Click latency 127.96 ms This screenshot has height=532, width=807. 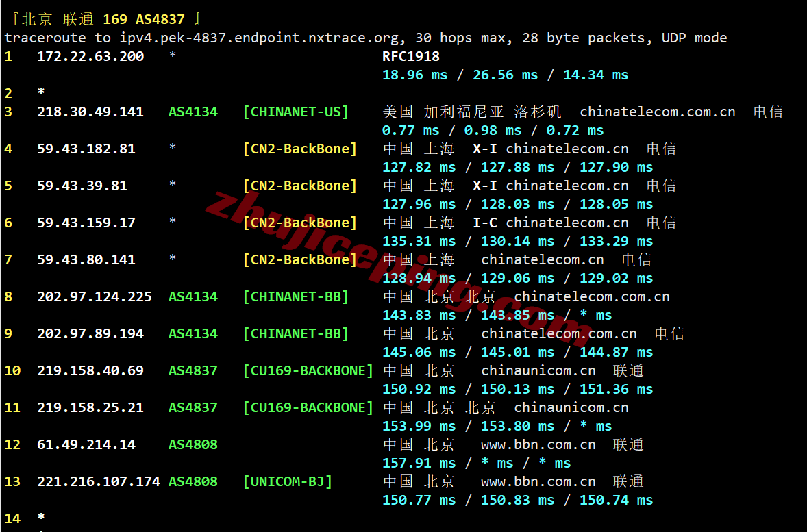[419, 205]
